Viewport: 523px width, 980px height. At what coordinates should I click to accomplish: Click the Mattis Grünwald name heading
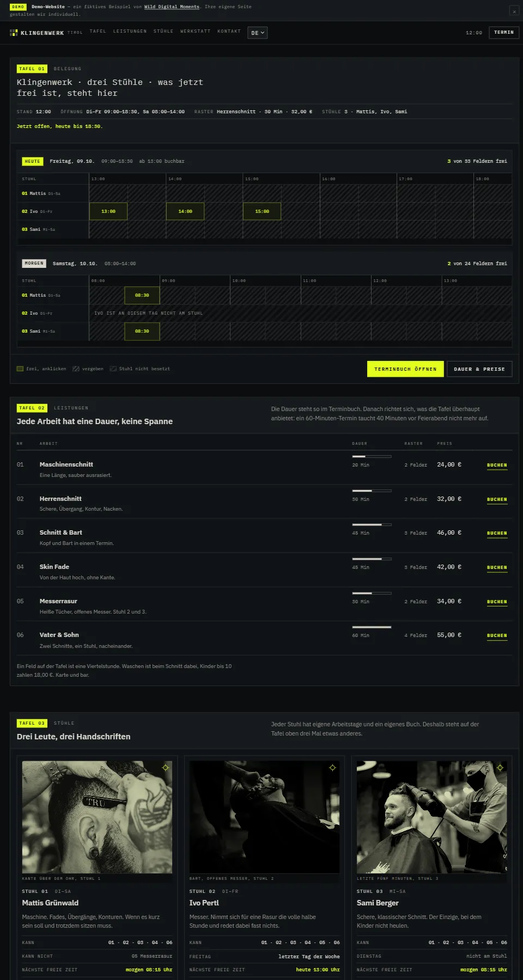(50, 903)
